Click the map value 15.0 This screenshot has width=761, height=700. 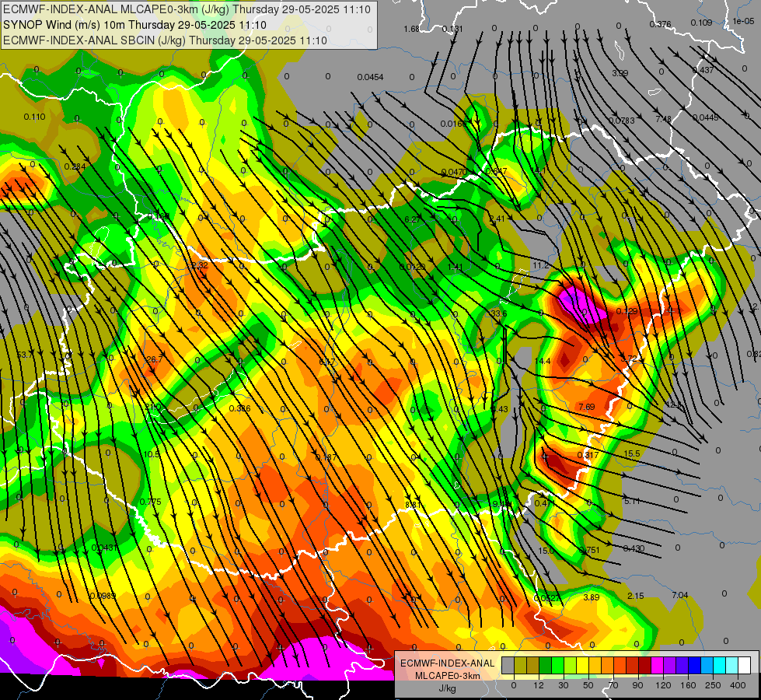546,551
